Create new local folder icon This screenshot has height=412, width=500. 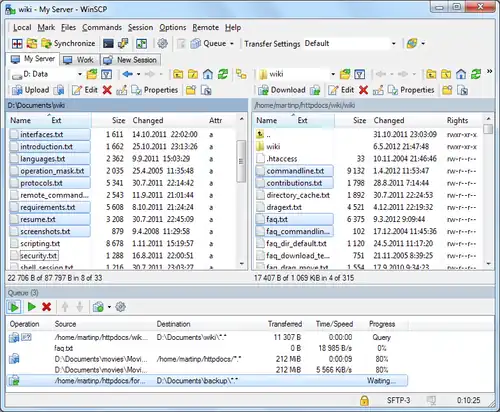[191, 90]
